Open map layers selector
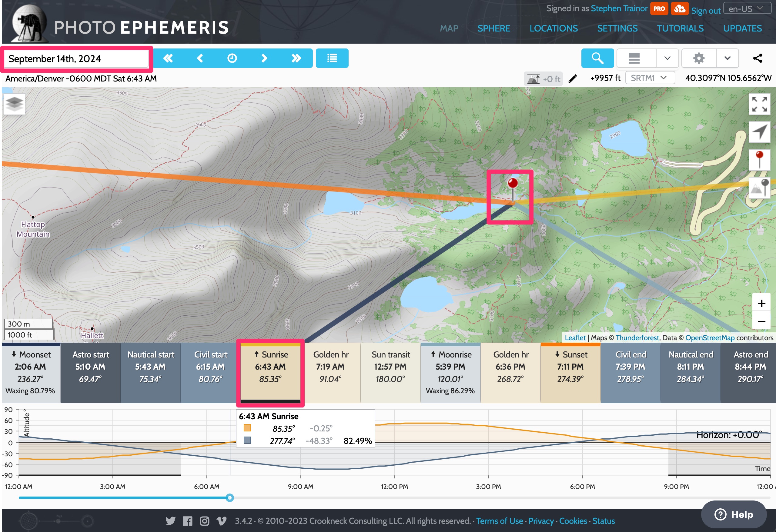776x532 pixels. pyautogui.click(x=14, y=104)
